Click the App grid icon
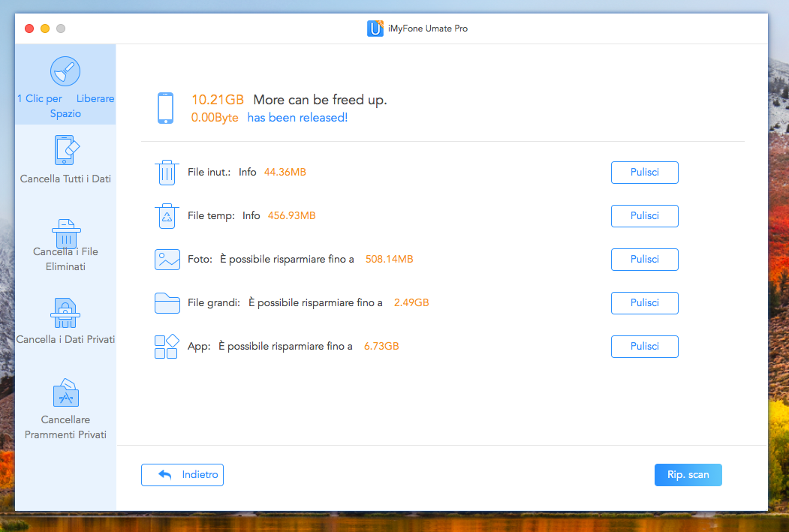Image resolution: width=789 pixels, height=532 pixels. (166, 346)
